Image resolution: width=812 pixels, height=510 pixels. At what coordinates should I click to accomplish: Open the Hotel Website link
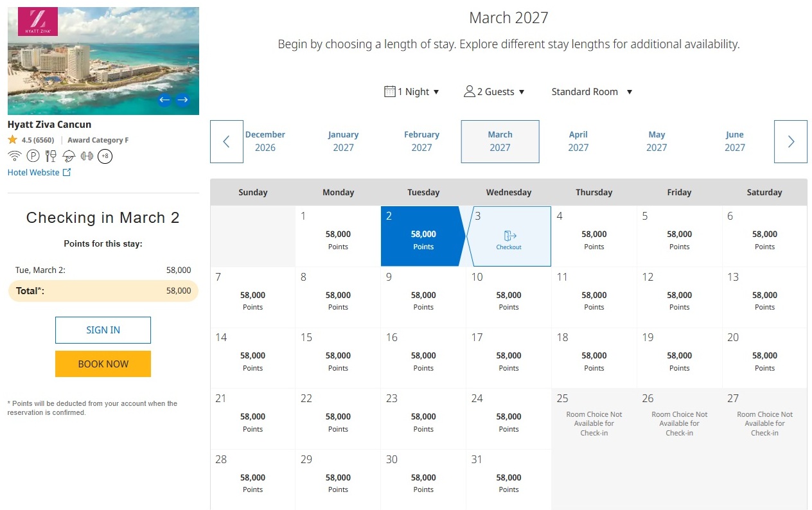39,172
